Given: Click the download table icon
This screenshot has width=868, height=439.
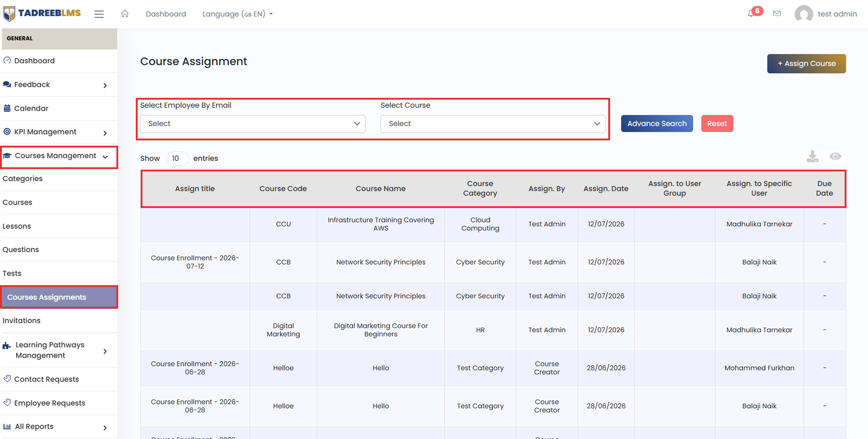Looking at the screenshot, I should (812, 156).
